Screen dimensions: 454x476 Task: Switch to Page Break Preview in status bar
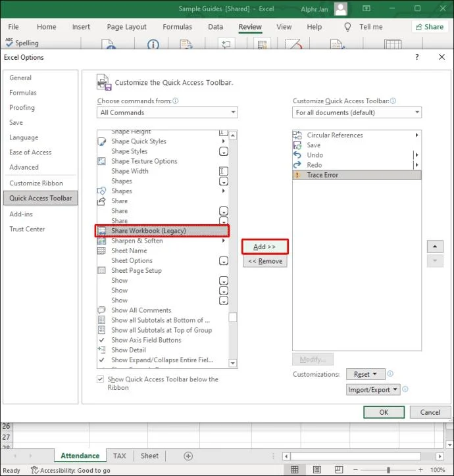point(339,470)
